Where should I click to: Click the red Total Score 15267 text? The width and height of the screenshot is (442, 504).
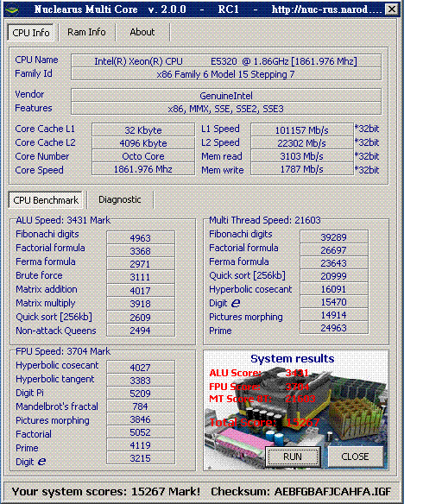click(x=264, y=422)
